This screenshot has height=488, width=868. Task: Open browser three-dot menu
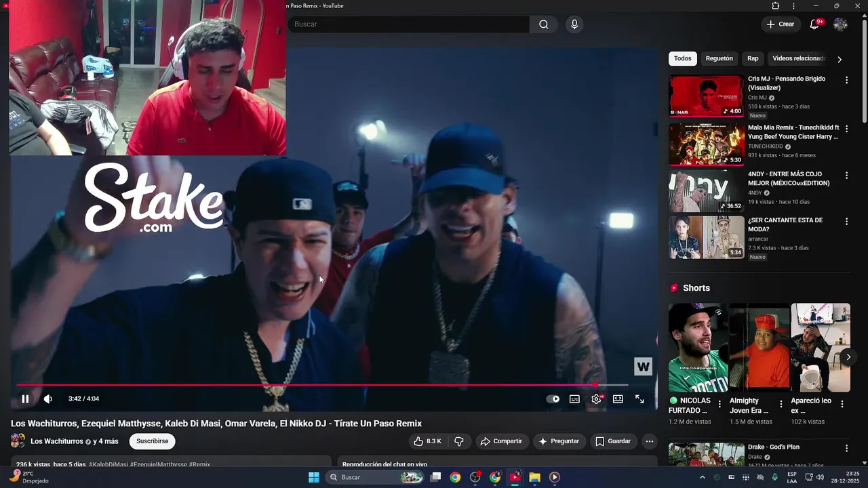coord(793,6)
